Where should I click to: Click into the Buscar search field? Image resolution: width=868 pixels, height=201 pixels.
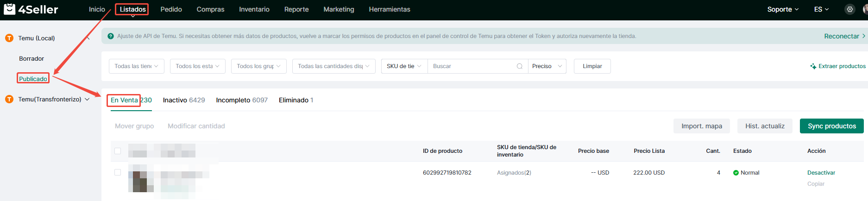(472, 66)
